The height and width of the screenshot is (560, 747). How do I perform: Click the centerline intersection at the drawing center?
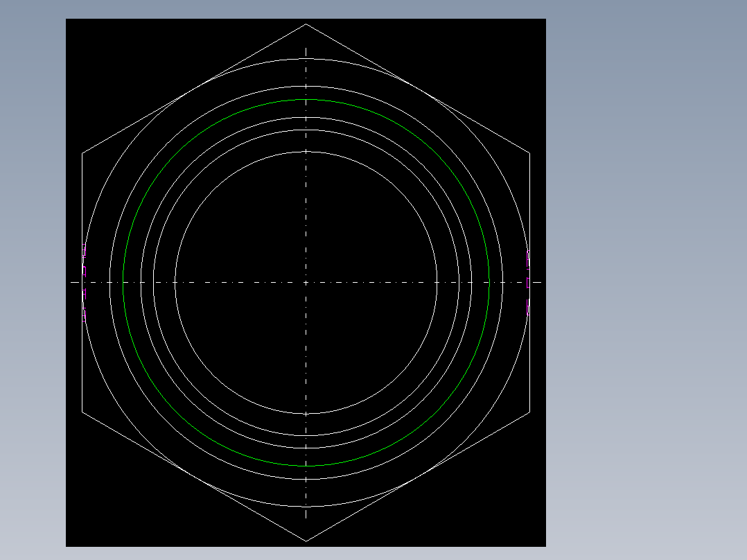click(306, 283)
